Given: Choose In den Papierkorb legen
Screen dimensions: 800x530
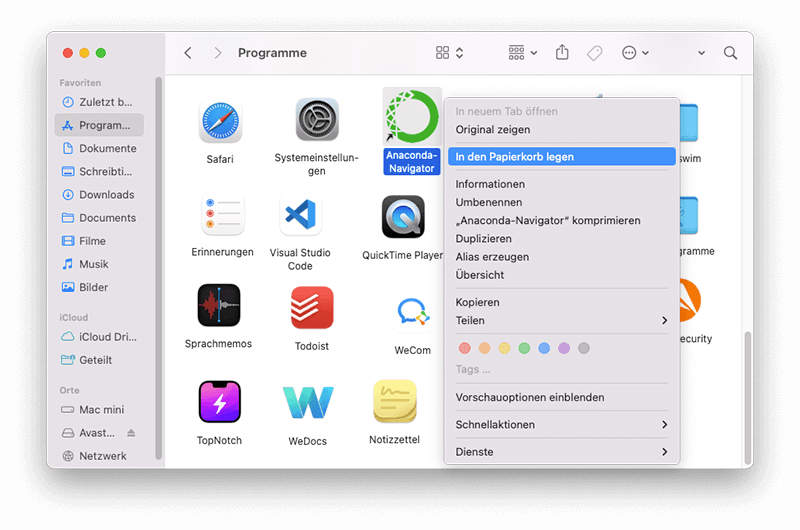Looking at the screenshot, I should [562, 157].
